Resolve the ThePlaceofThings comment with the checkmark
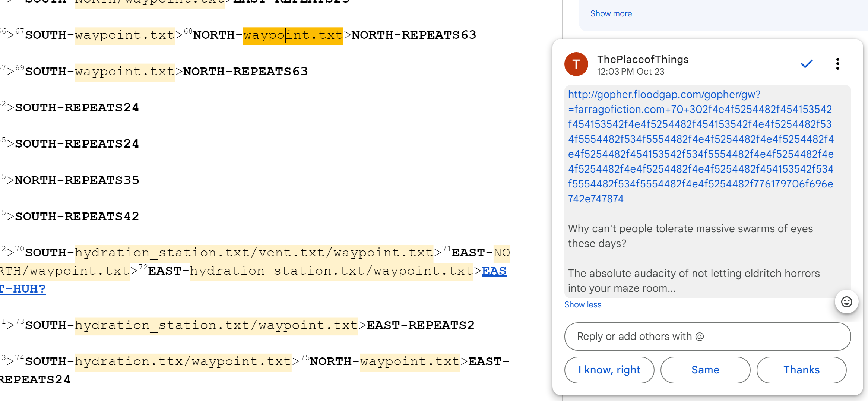The width and height of the screenshot is (868, 401). (x=807, y=64)
